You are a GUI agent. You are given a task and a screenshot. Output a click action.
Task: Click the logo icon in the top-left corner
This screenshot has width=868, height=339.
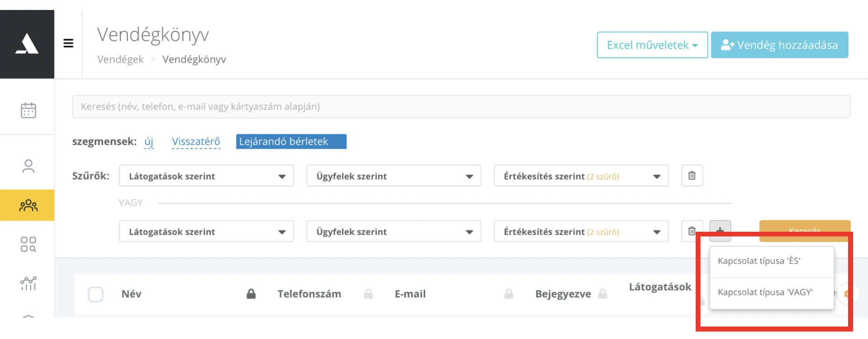point(27,44)
